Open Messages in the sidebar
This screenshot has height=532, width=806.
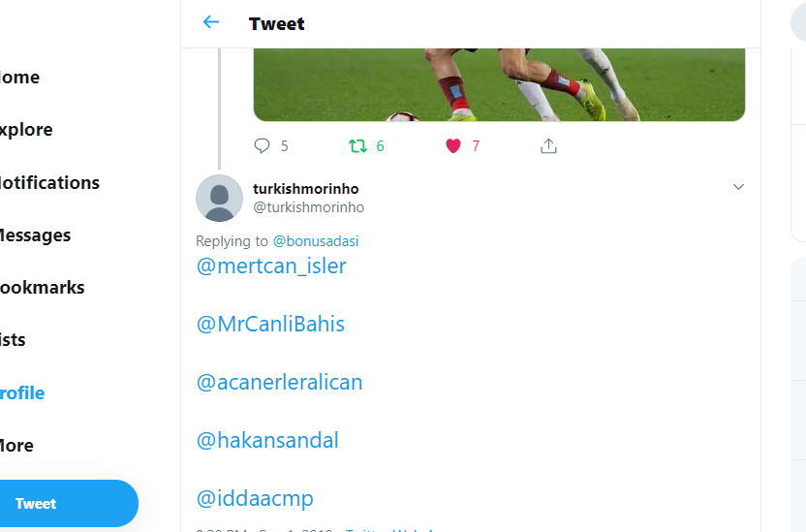point(35,235)
